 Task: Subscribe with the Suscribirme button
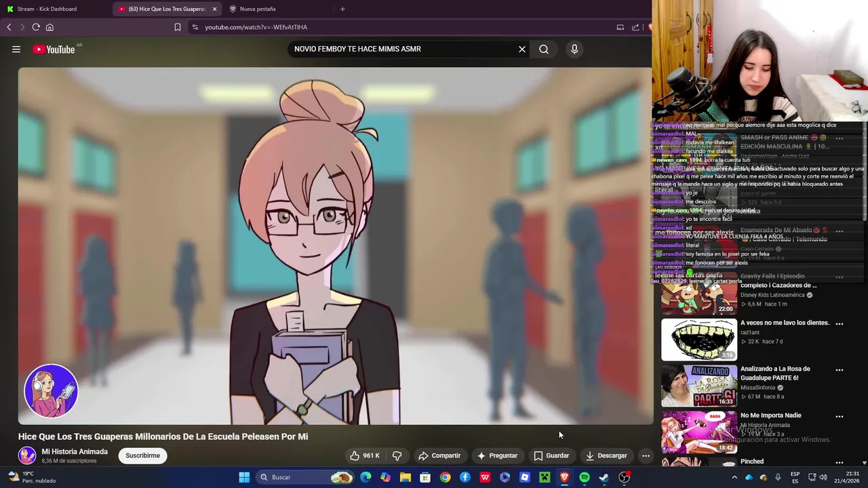142,455
